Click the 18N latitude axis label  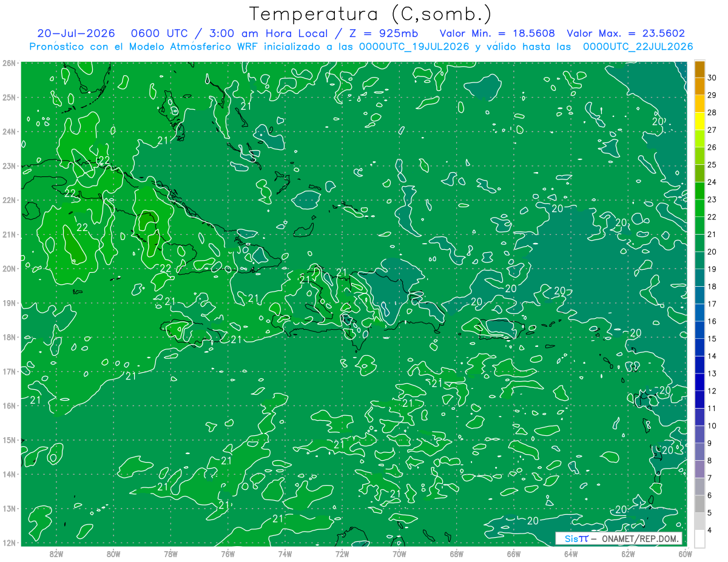click(x=9, y=337)
